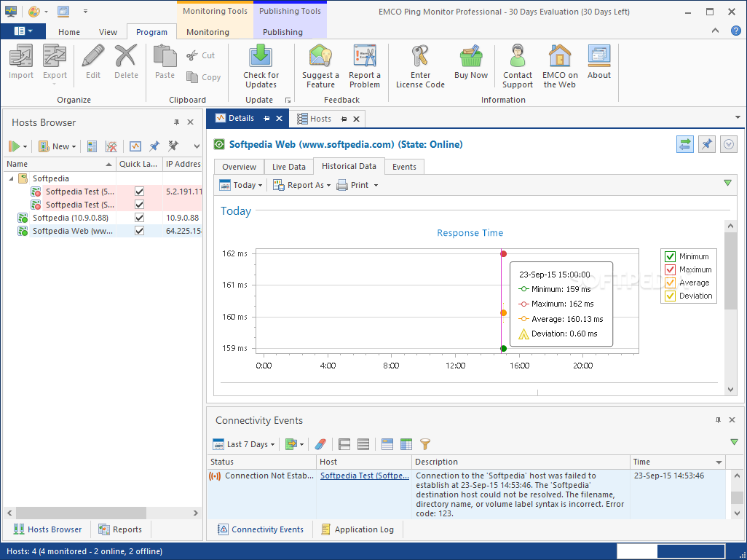Click the chart area vertical scrollbar thumb

click(730, 270)
